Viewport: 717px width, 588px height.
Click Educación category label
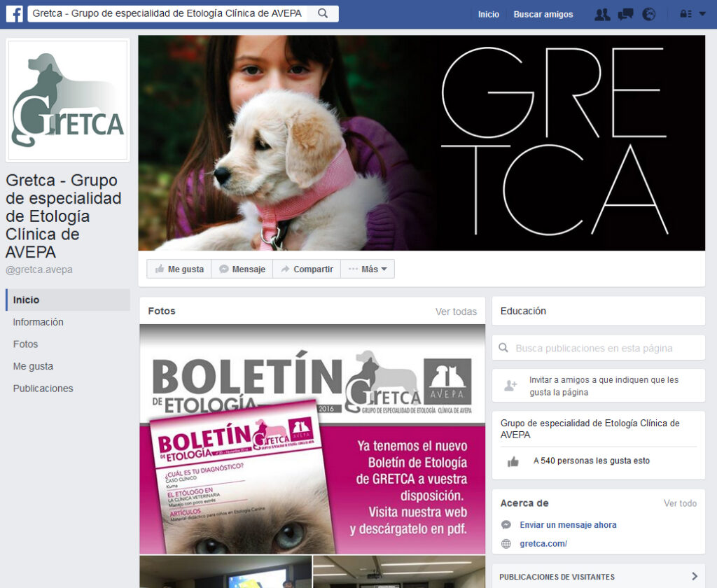tap(523, 311)
